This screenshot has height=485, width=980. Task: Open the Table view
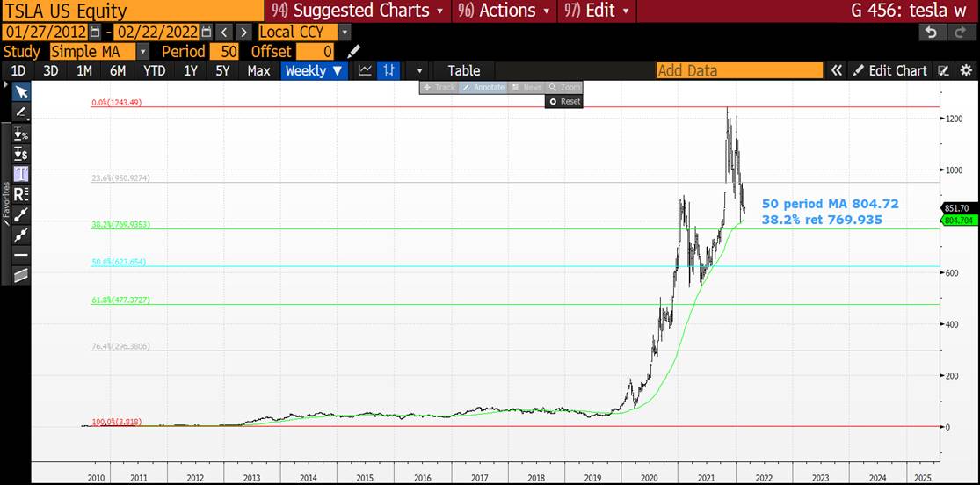[464, 70]
